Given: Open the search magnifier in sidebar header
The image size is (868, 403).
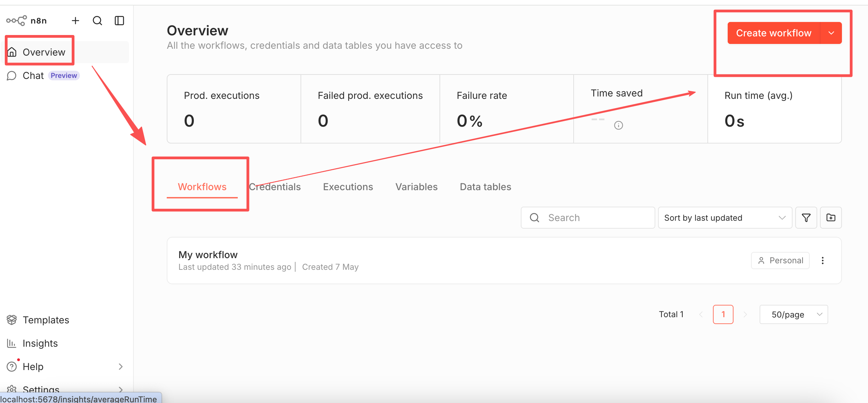Looking at the screenshot, I should coord(97,21).
